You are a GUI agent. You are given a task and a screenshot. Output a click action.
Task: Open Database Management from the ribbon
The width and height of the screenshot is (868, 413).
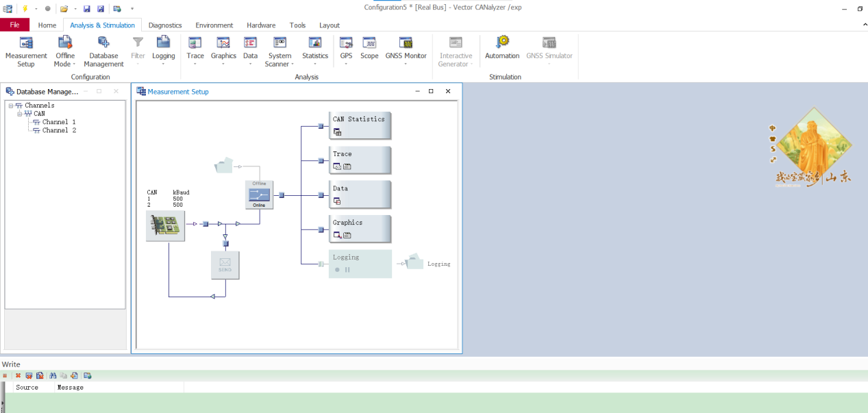(x=103, y=51)
